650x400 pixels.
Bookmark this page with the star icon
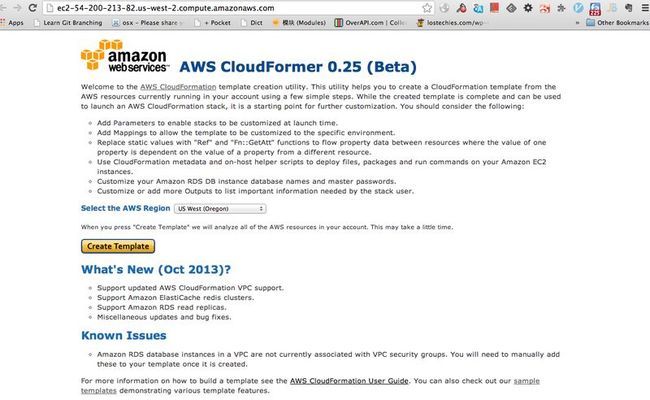coord(427,8)
